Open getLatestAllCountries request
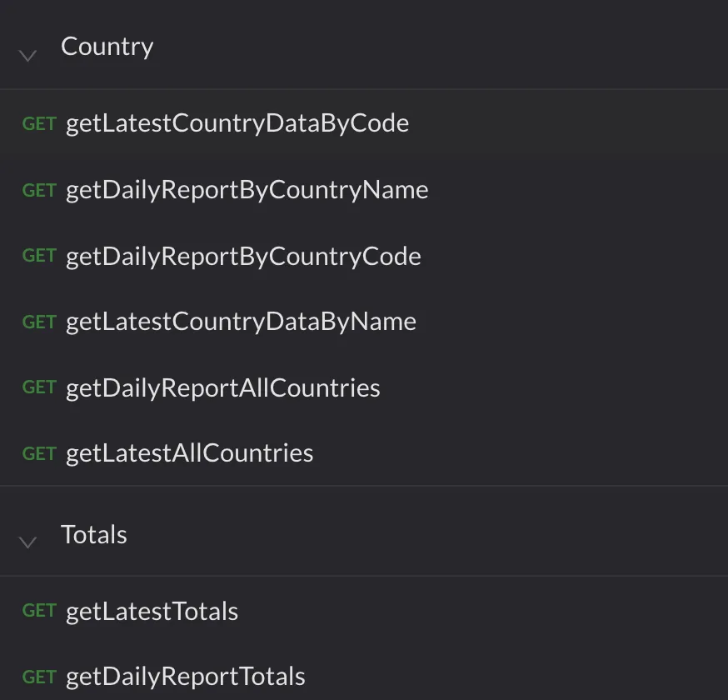Screen dimensions: 728x700 [x=189, y=453]
